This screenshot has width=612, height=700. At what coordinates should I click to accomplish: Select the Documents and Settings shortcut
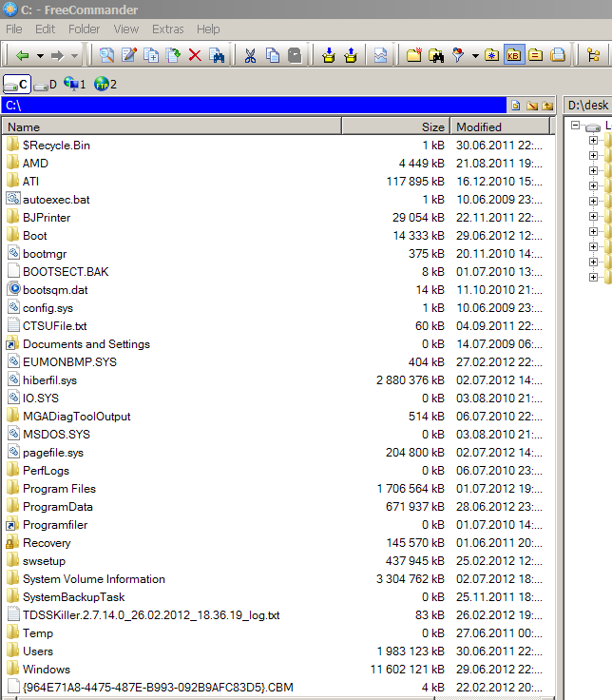86,344
